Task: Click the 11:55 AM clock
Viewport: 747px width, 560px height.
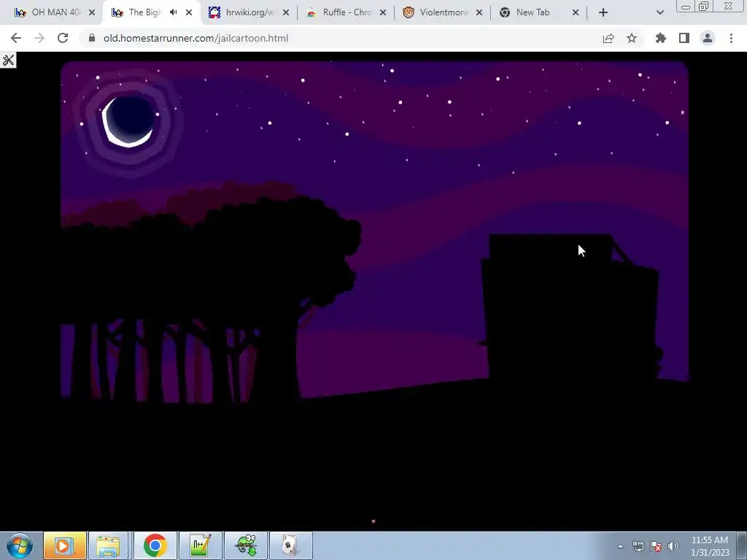Action: click(710, 545)
